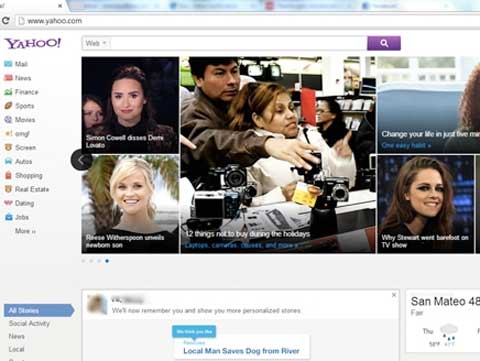Select the Movies reel icon
Image resolution: width=480 pixels, height=361 pixels.
point(8,120)
